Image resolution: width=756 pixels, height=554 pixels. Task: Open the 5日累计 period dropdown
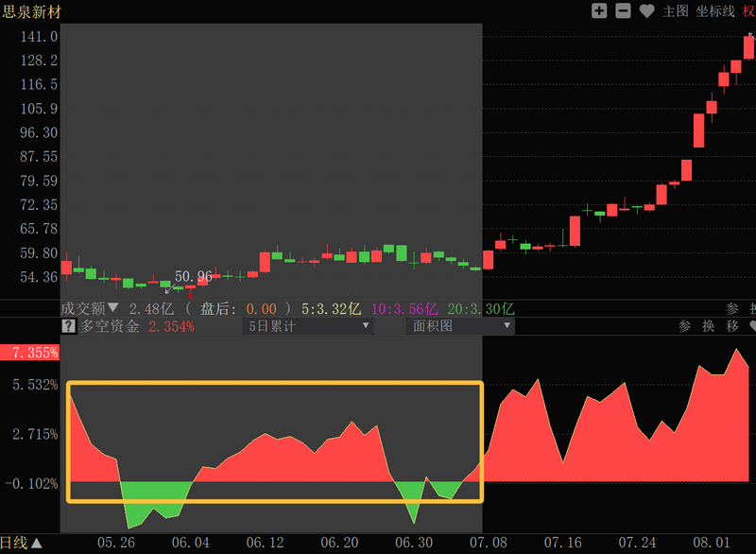pos(308,326)
